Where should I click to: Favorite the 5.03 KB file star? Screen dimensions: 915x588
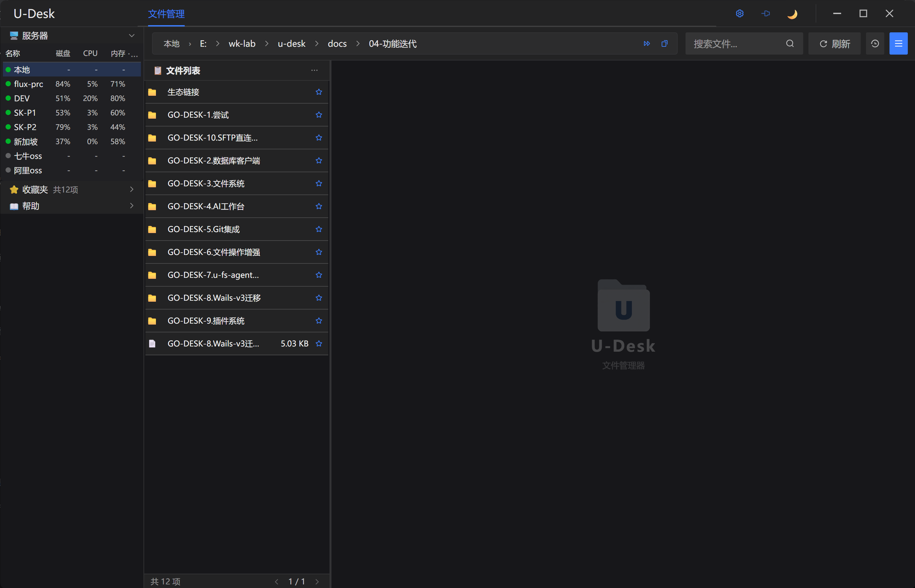pyautogui.click(x=319, y=344)
